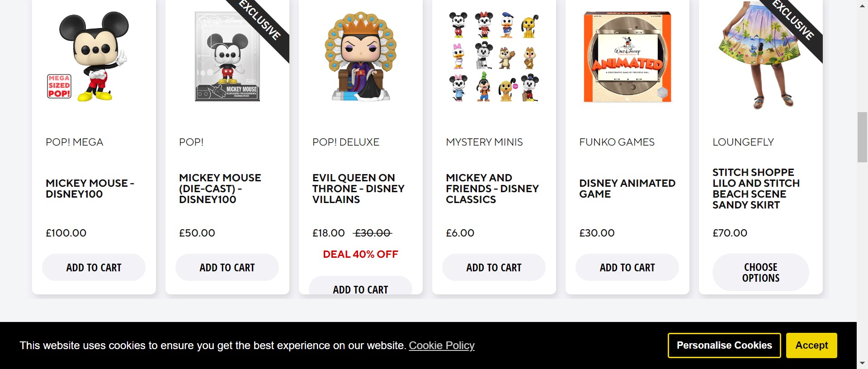
Task: Add Evil Queen on Throne to cart
Action: (360, 288)
